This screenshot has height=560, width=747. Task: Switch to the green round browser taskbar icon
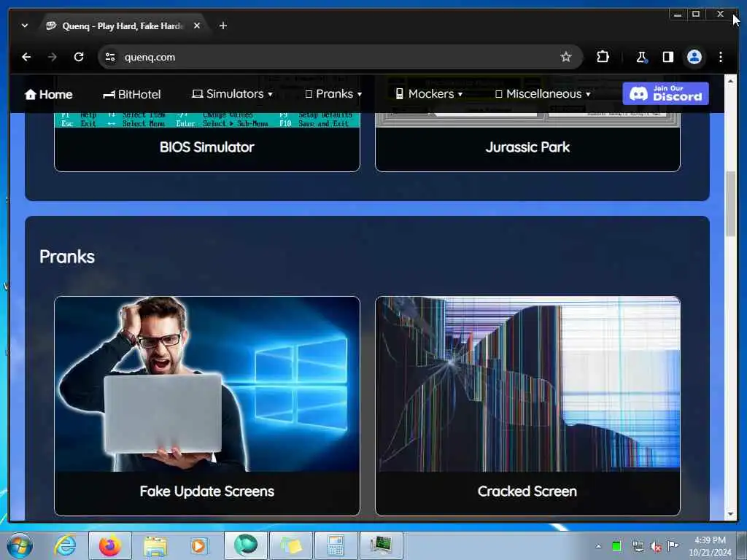[245, 545]
